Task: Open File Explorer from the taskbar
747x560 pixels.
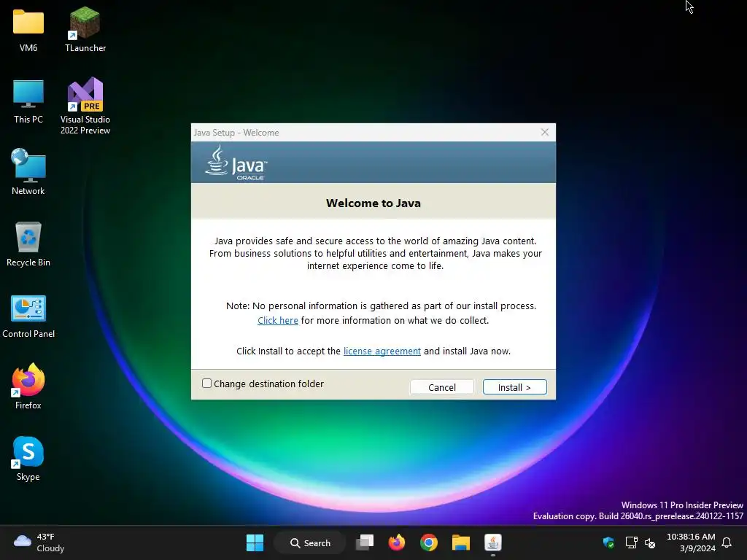Action: click(x=461, y=542)
